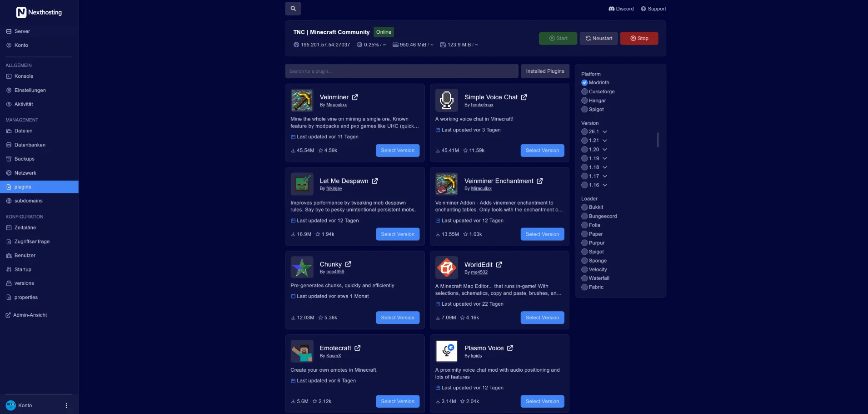The width and height of the screenshot is (868, 414).
Task: Click the server IP address copy icon
Action: [296, 45]
